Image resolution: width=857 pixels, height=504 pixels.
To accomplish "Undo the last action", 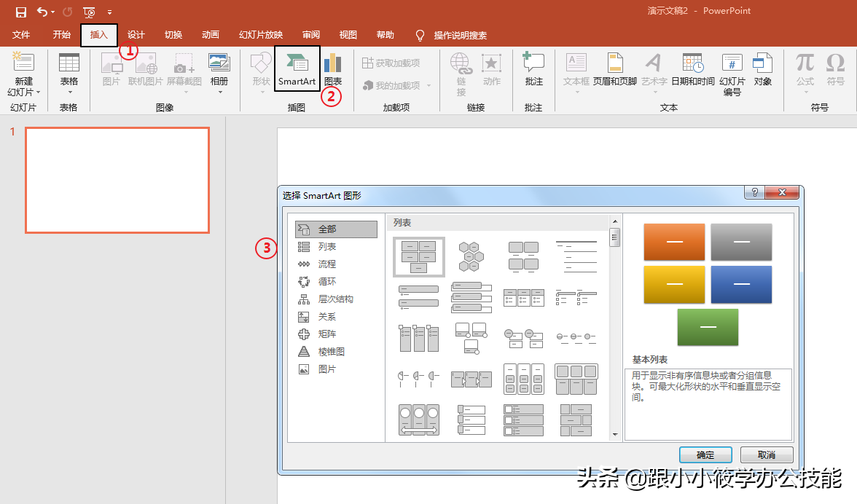I will [x=42, y=12].
